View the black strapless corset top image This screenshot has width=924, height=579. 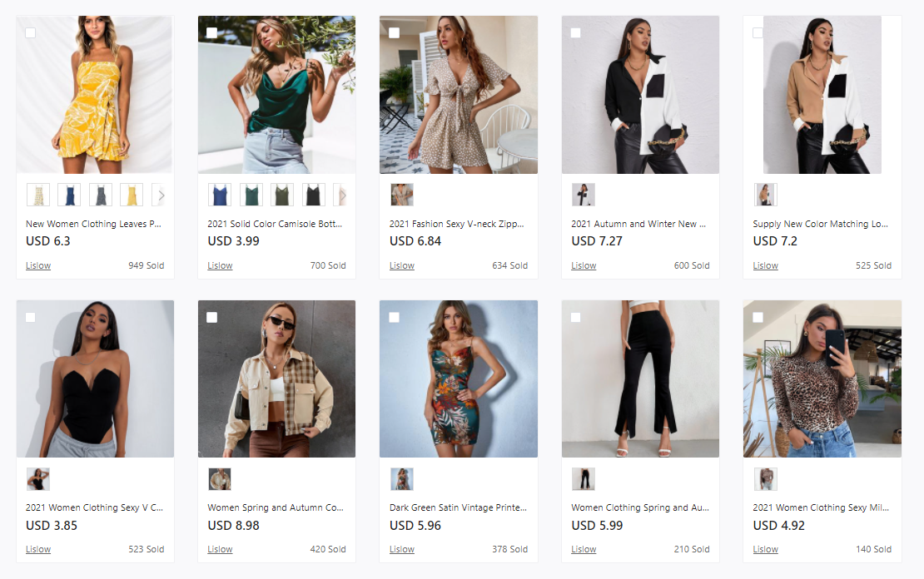tap(95, 379)
